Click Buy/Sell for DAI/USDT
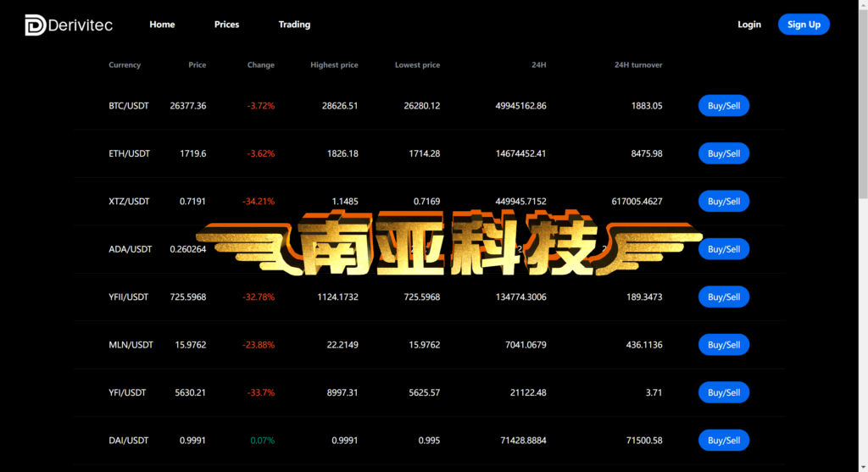868x472 pixels. pyautogui.click(x=724, y=441)
